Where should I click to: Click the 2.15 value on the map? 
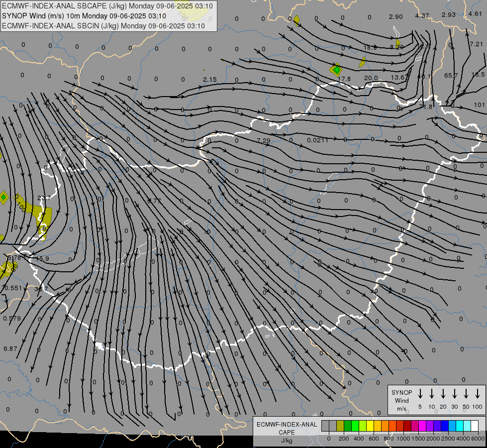(209, 80)
